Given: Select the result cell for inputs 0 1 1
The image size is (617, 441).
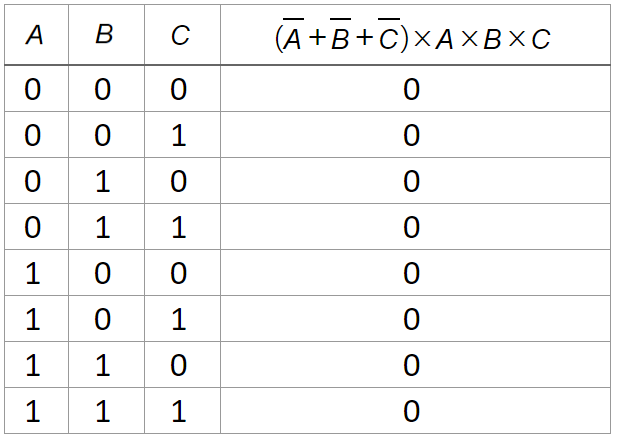Looking at the screenshot, I should [x=411, y=228].
